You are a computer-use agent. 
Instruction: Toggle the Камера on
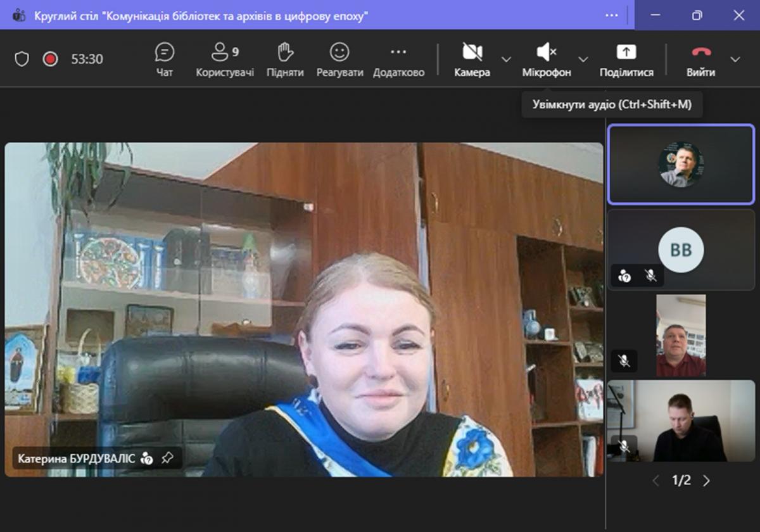[472, 60]
